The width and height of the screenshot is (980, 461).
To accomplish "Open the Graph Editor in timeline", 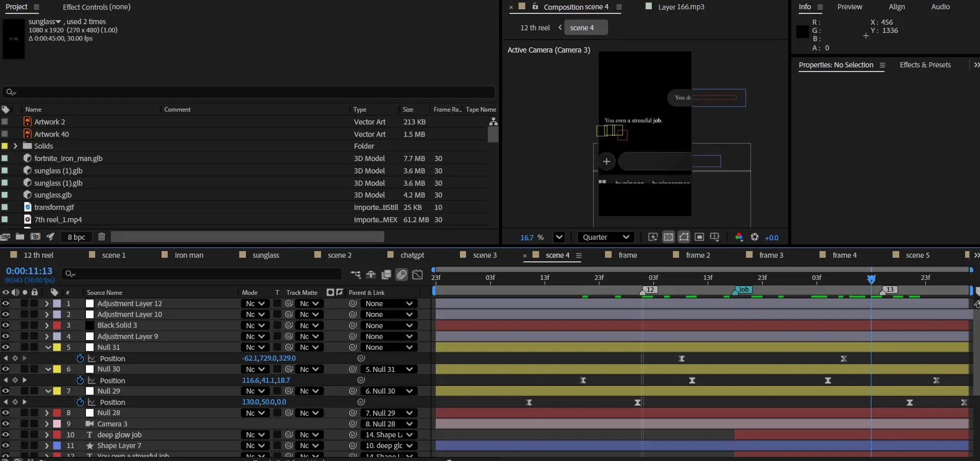I will [418, 274].
